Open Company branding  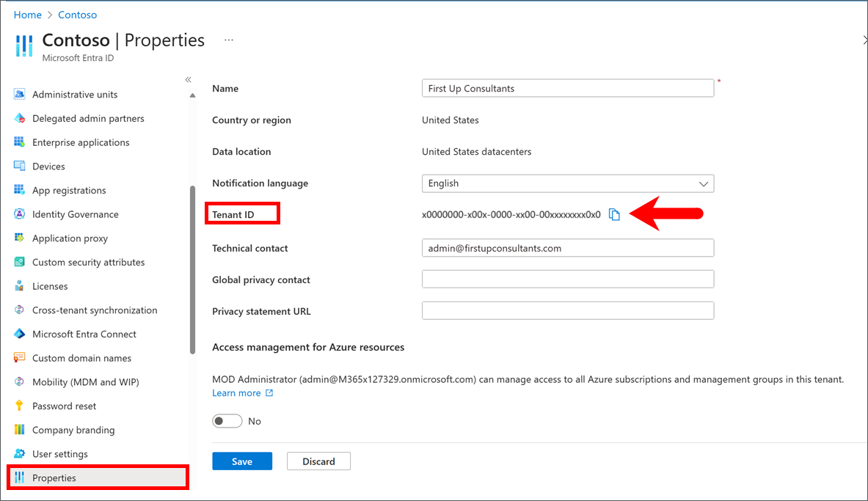click(73, 430)
